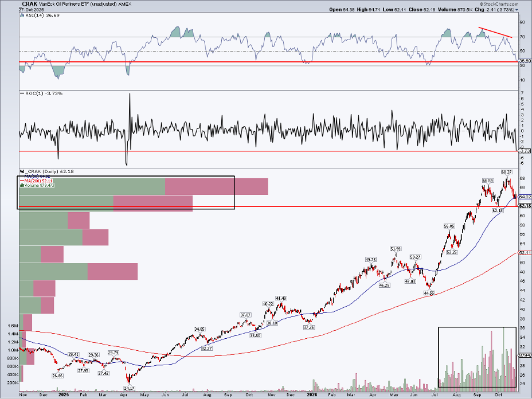The image size is (532, 399).
Task: Click the 2025 year label on time axis
Action: pos(64,395)
